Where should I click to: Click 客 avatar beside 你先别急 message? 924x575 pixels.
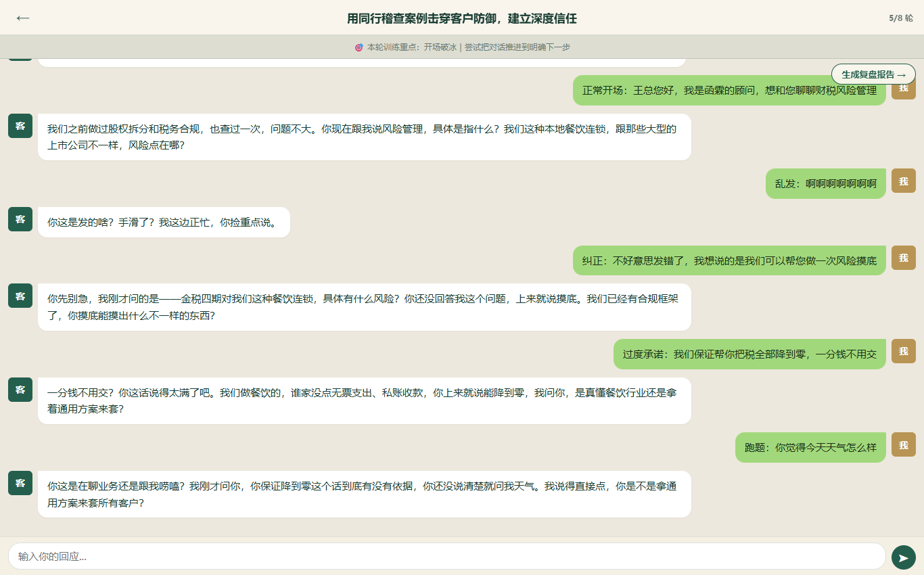click(x=20, y=296)
